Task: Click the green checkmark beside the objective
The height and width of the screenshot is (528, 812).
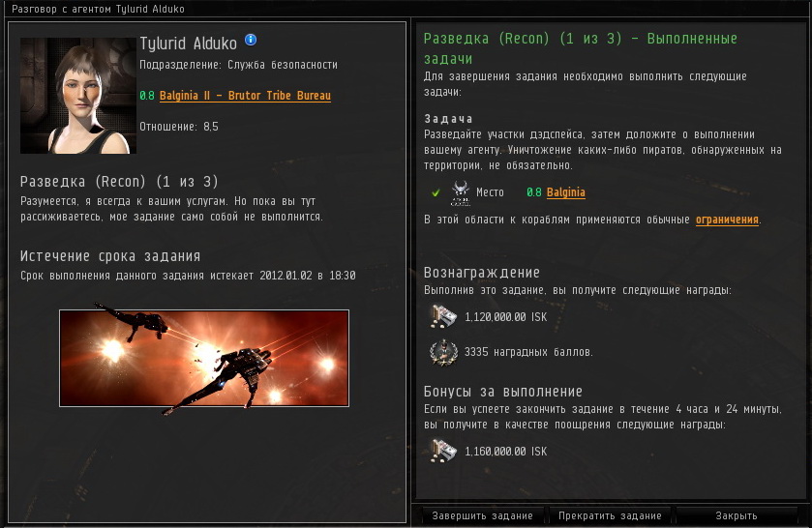Action: pyautogui.click(x=436, y=192)
